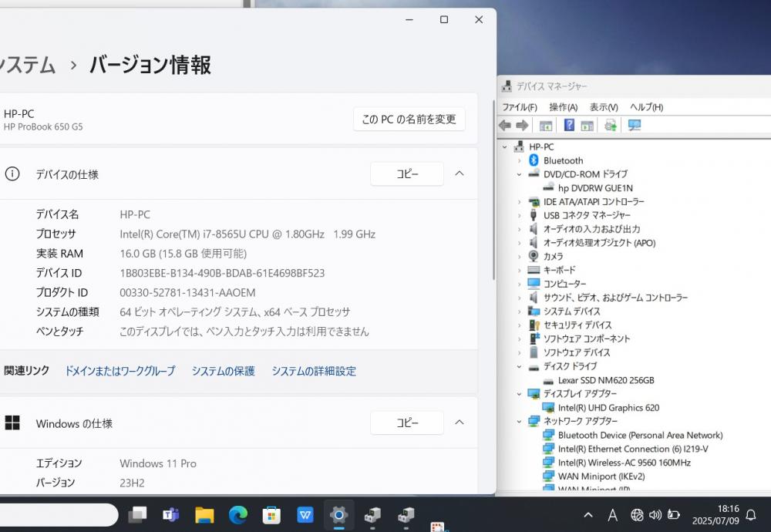Select Intel(R) Ethernet Connection (6) I219-V
Viewport: 771px width, 532px height.
click(633, 449)
